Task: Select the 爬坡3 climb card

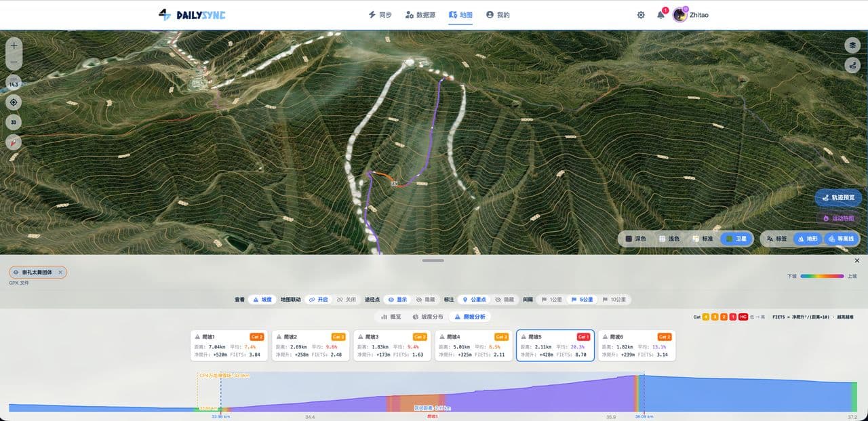Action: click(392, 346)
